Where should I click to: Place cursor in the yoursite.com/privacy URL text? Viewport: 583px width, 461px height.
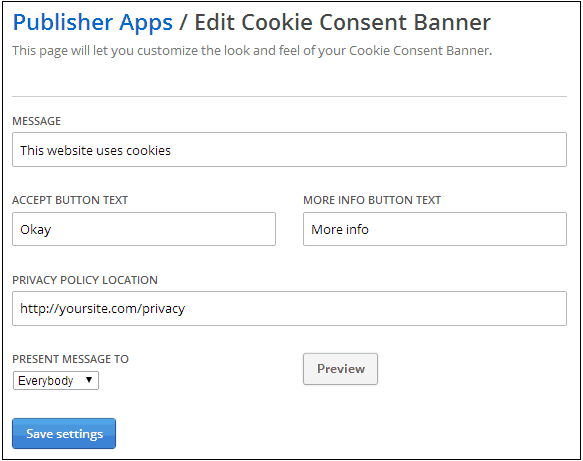click(102, 309)
